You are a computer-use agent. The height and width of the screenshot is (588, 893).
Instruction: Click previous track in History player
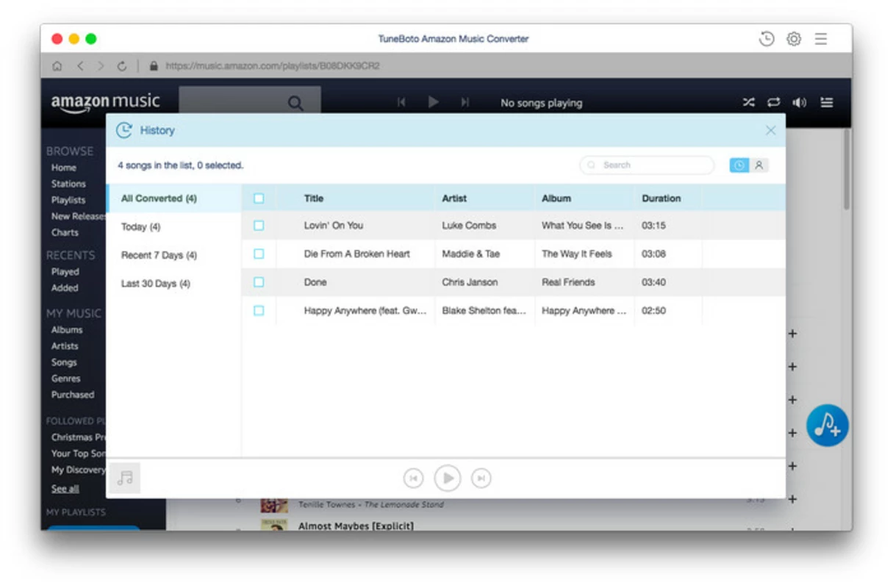point(414,478)
